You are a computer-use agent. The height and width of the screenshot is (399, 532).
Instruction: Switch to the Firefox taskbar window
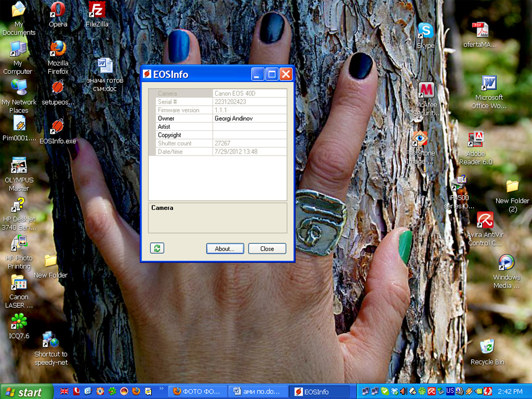[x=198, y=392]
